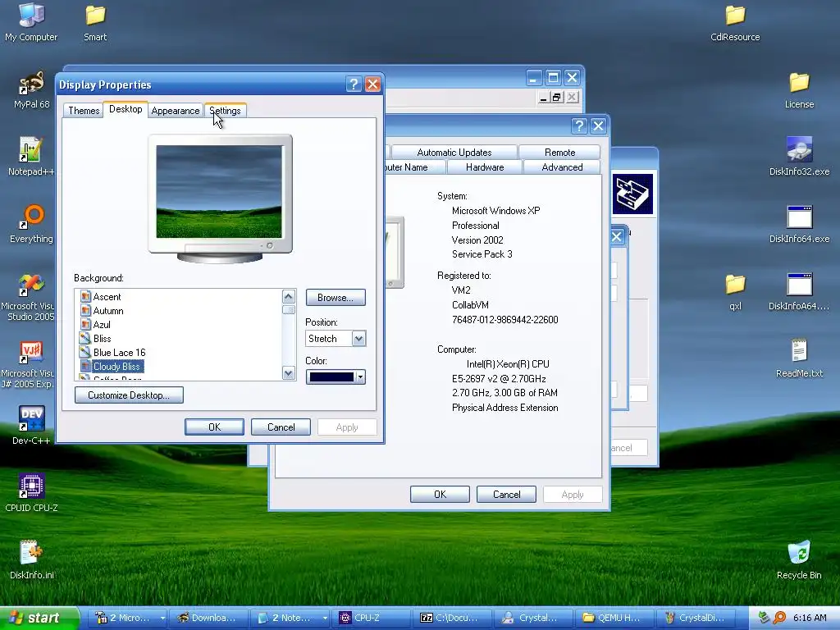Launch Microsoft Visual Studio 2005 shortcut
The image size is (840, 630).
[x=30, y=297]
